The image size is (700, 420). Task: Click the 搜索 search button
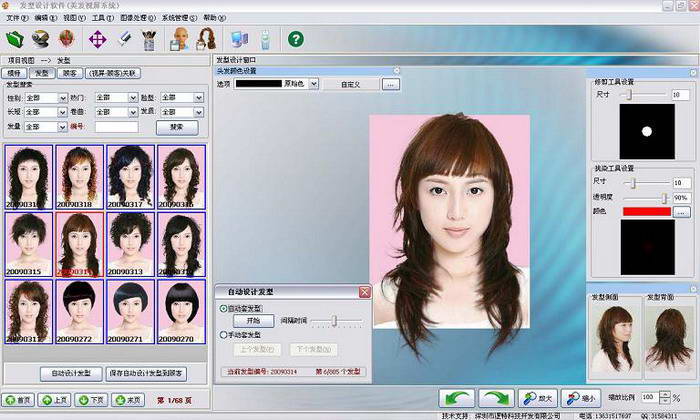[177, 127]
